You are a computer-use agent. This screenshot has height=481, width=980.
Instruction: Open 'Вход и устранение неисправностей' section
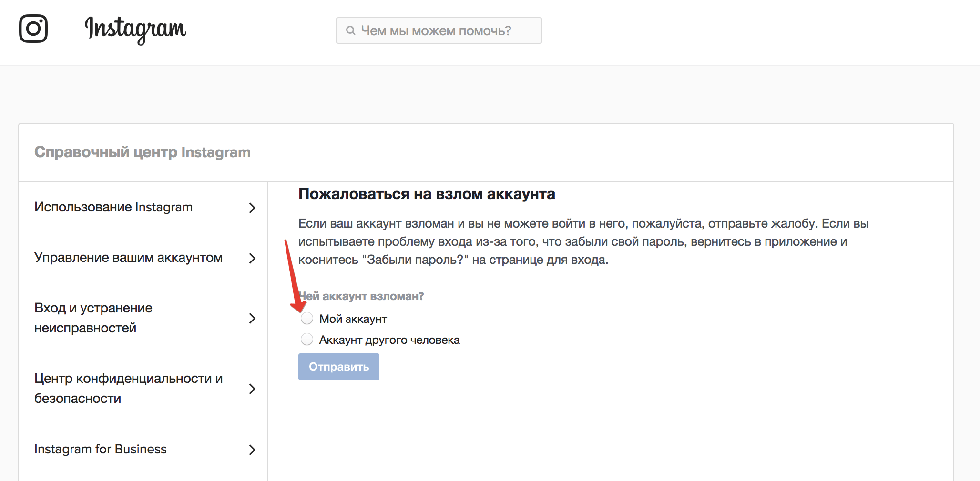pos(143,318)
